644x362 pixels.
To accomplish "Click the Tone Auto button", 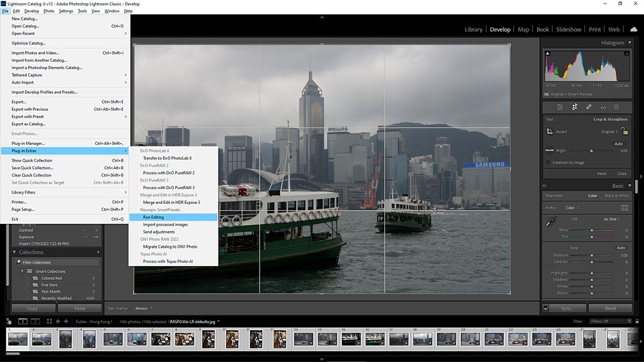I will 621,248.
